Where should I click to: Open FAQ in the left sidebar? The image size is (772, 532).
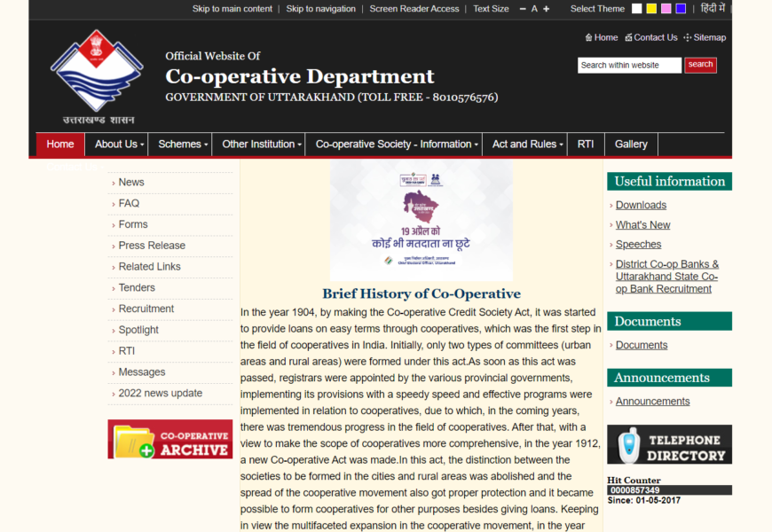(129, 203)
